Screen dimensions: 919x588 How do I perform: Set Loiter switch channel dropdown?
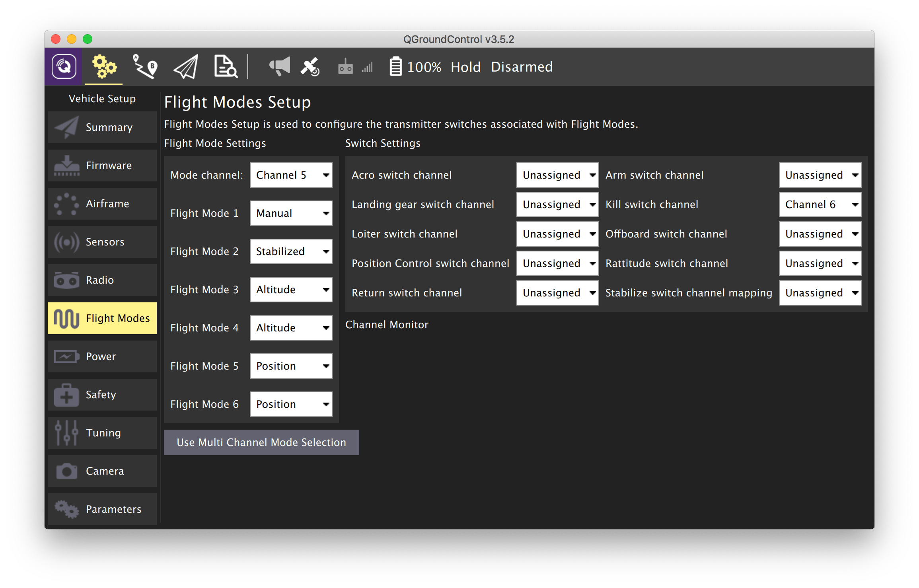(558, 234)
